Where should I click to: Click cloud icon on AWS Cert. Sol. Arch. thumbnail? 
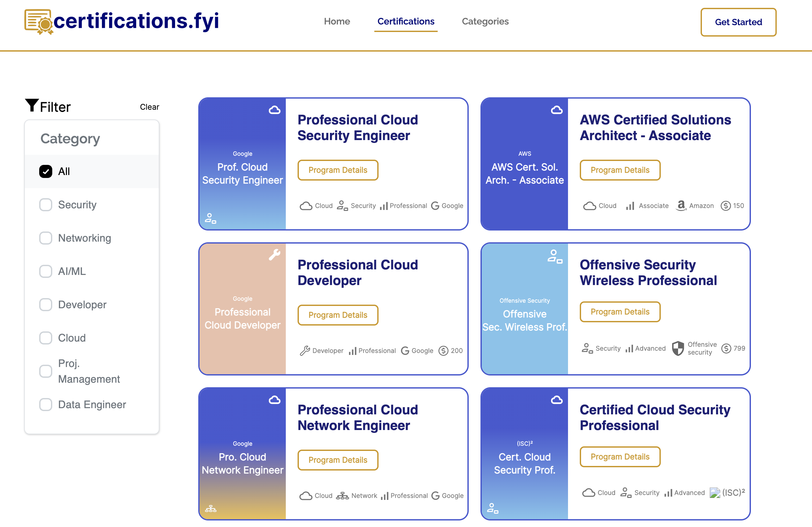pyautogui.click(x=557, y=110)
